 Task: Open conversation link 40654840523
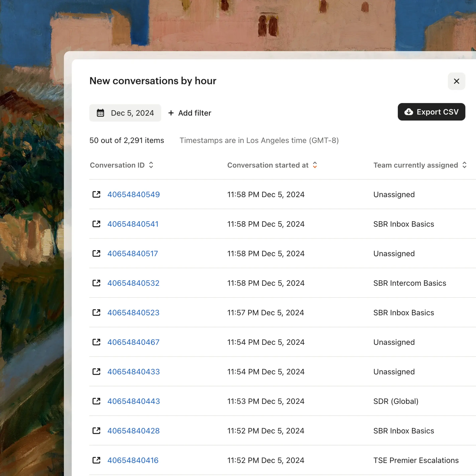133,313
